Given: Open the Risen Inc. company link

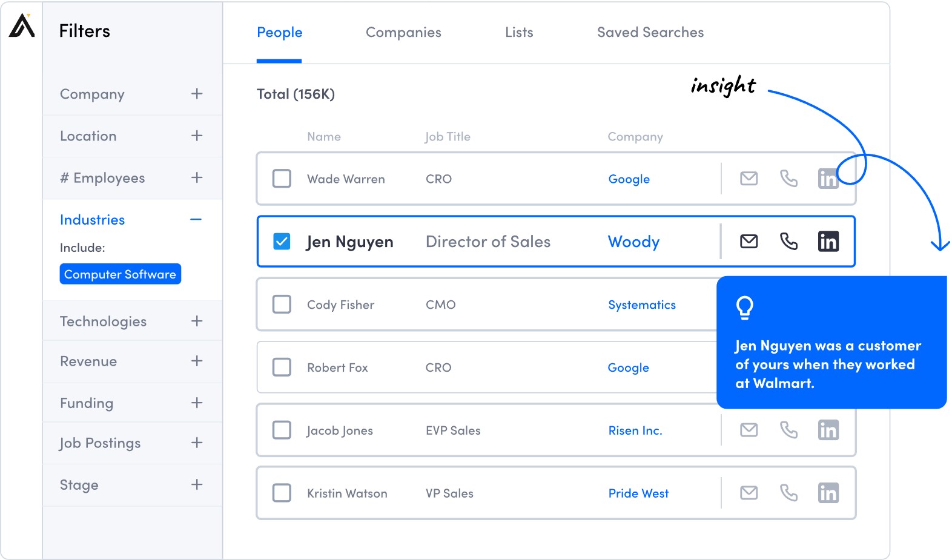Looking at the screenshot, I should pos(635,430).
